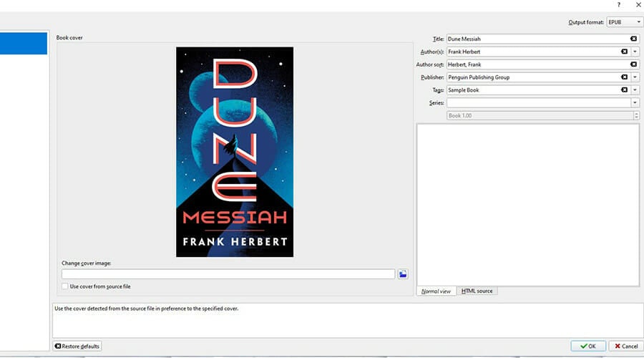
Task: Click the 'Use the cover detected' help text
Action: [146, 309]
